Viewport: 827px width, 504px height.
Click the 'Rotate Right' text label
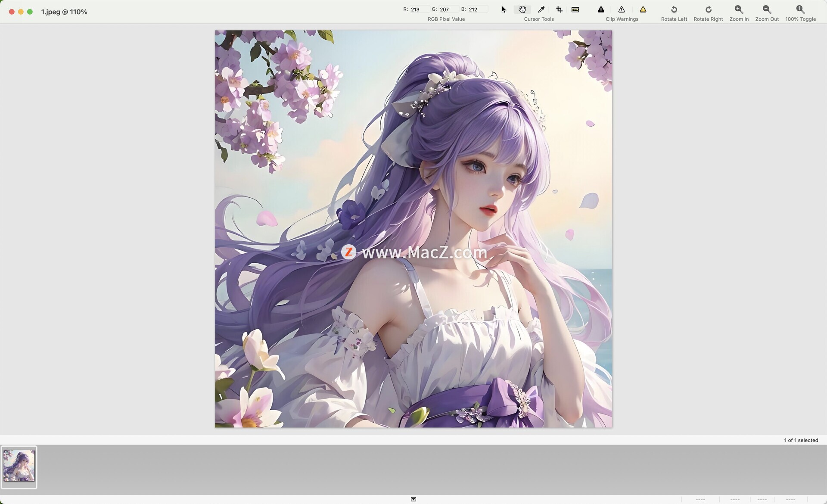tap(708, 19)
